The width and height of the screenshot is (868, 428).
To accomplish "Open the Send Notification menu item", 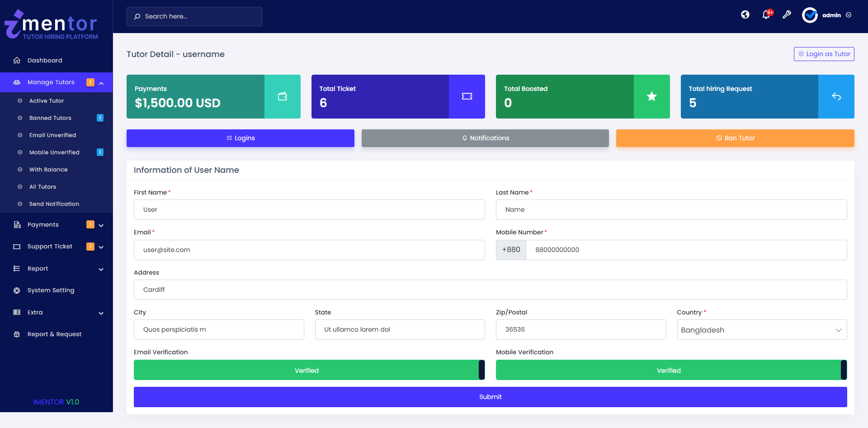I will 54,204.
